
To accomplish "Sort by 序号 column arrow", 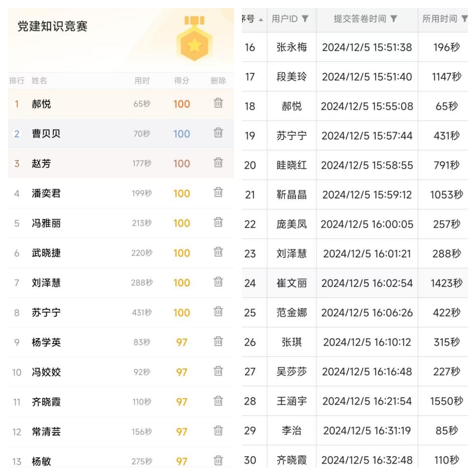I will point(261,19).
